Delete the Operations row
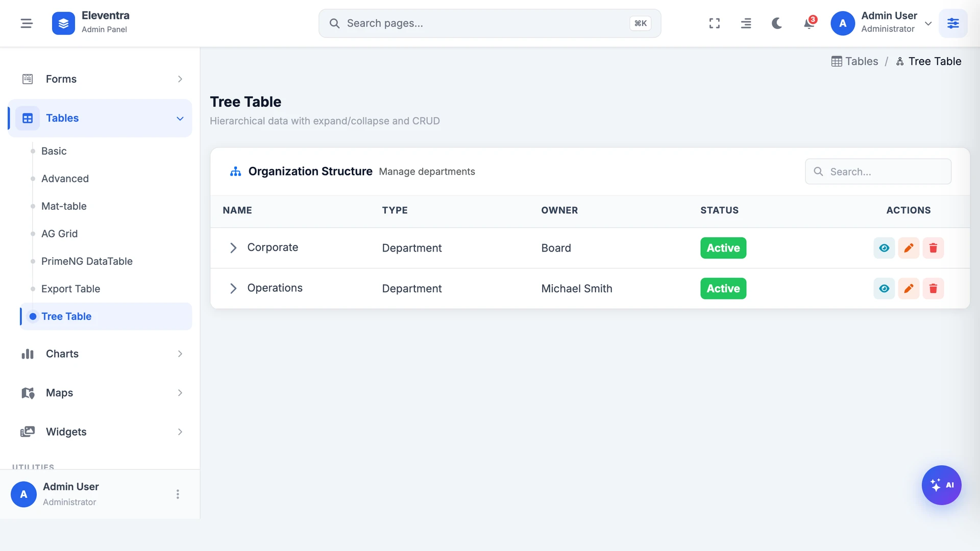The height and width of the screenshot is (551, 980). [x=933, y=288]
